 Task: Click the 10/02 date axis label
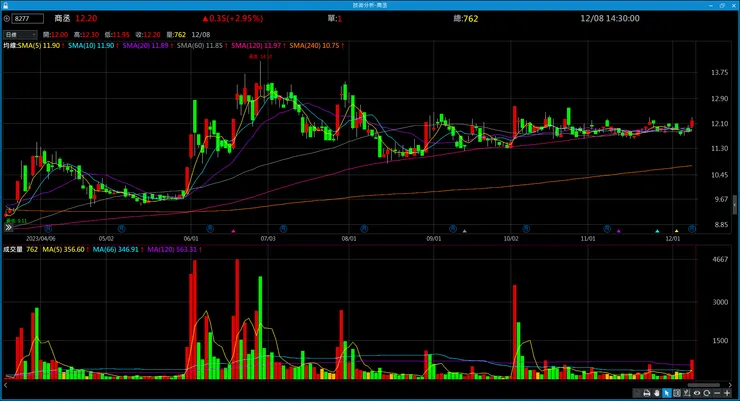coord(511,239)
